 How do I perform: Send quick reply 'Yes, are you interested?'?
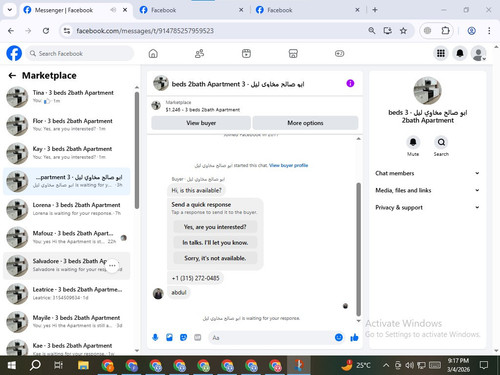(x=215, y=227)
